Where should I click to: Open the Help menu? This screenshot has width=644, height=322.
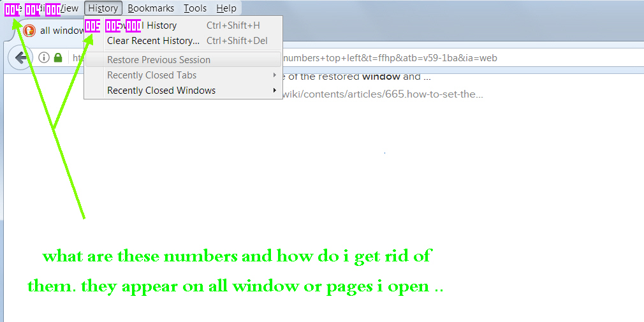[226, 8]
